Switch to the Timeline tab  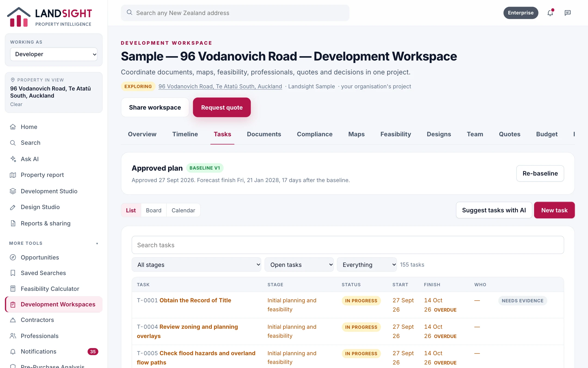(x=185, y=134)
